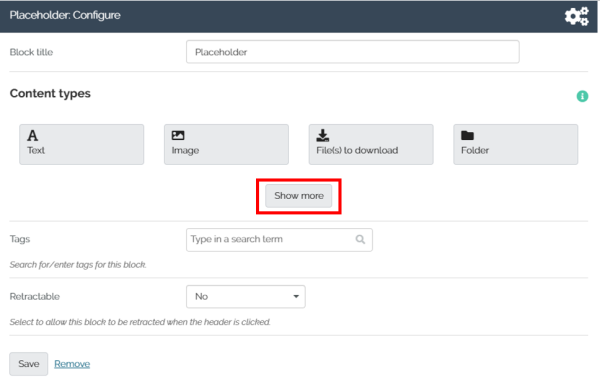Click the download arrow icon

pyautogui.click(x=323, y=135)
